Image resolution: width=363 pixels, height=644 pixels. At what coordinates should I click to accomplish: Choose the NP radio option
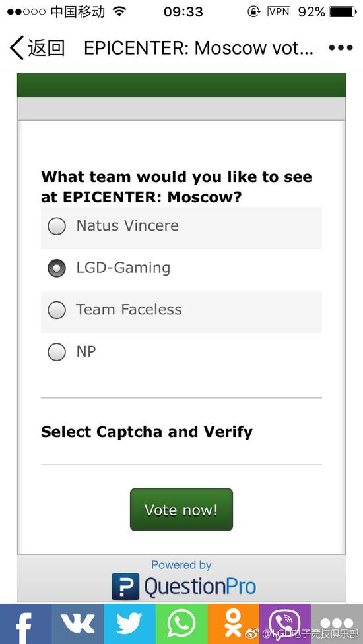coord(57,352)
